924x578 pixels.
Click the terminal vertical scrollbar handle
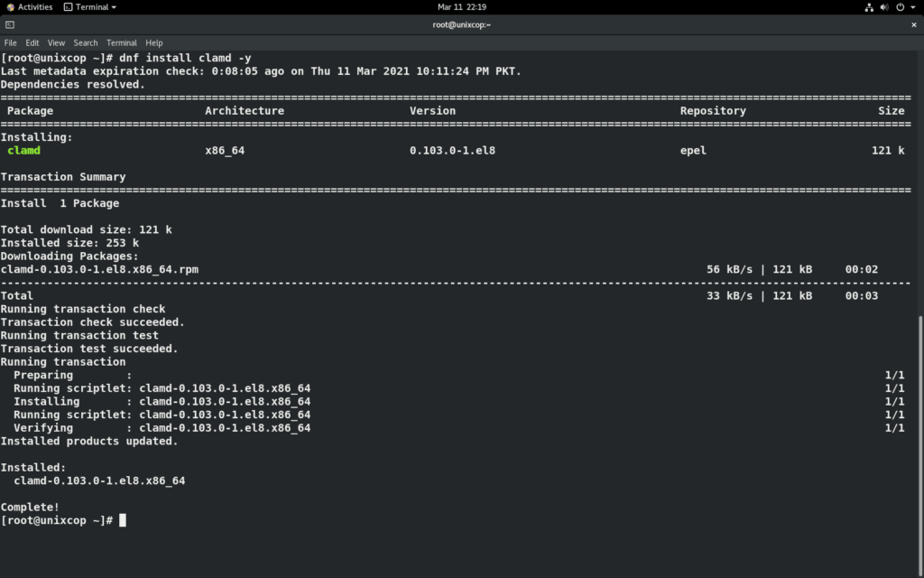click(920, 446)
